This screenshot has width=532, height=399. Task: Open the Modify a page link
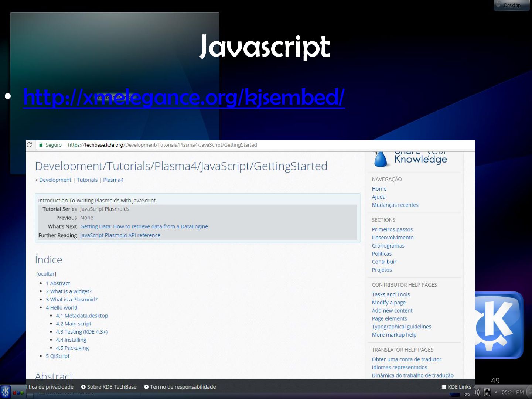click(x=389, y=303)
